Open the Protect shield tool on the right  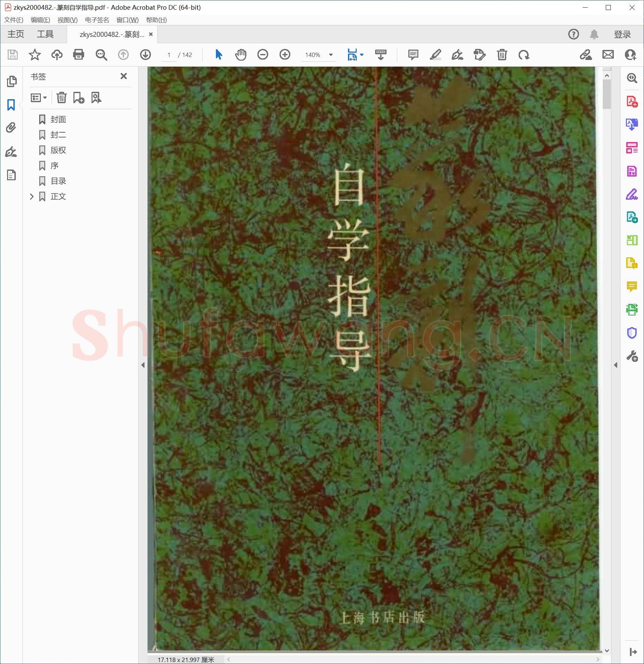click(632, 333)
